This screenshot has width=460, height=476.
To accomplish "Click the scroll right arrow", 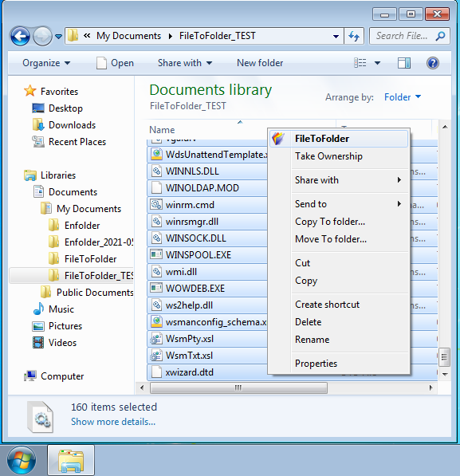I will tap(431, 387).
